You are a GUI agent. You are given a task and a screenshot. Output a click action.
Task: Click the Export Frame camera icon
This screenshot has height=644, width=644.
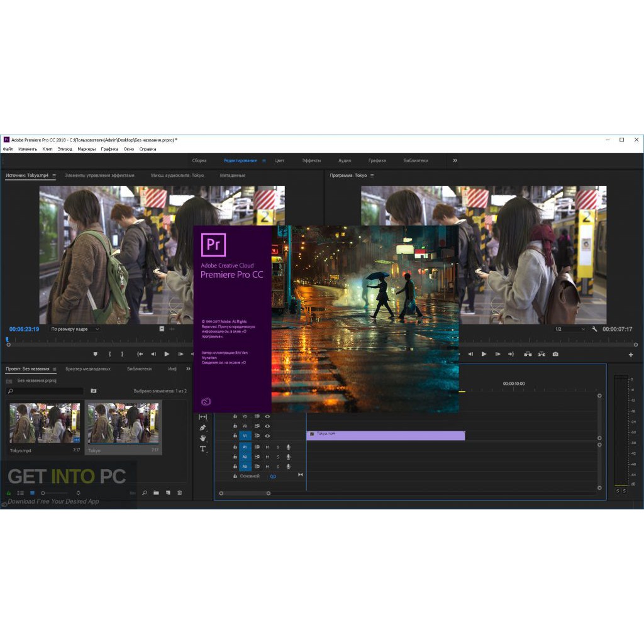(x=555, y=354)
